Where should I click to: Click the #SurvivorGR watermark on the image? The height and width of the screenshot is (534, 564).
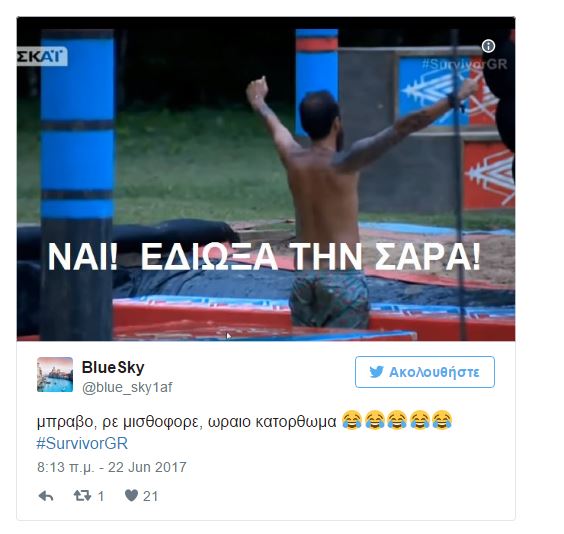tap(464, 64)
